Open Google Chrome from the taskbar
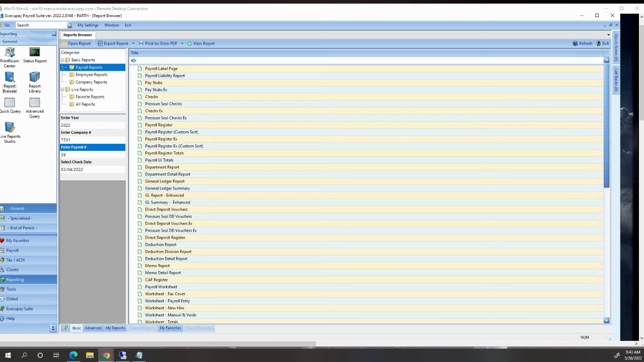The image size is (644, 362). tap(106, 355)
